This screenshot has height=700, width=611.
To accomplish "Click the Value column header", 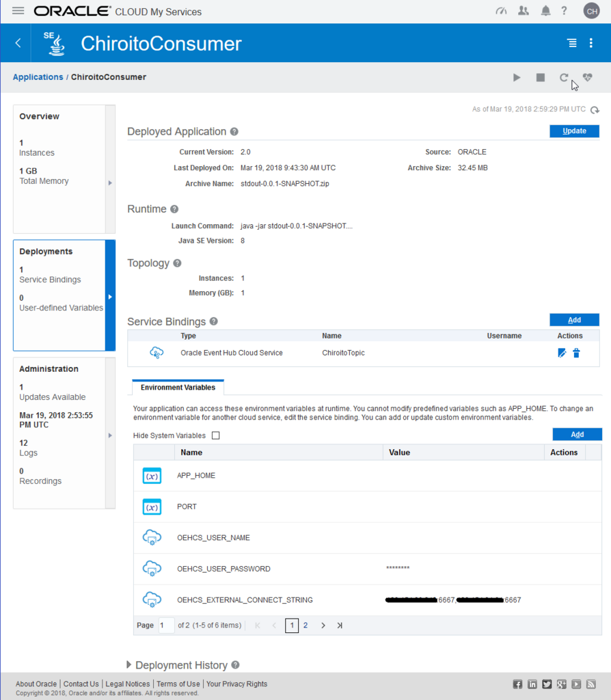I will (x=463, y=453).
